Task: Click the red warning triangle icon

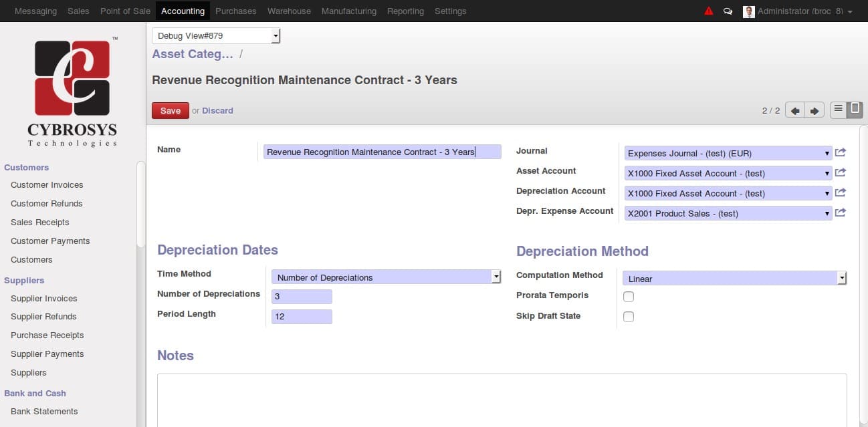Action: coord(709,11)
